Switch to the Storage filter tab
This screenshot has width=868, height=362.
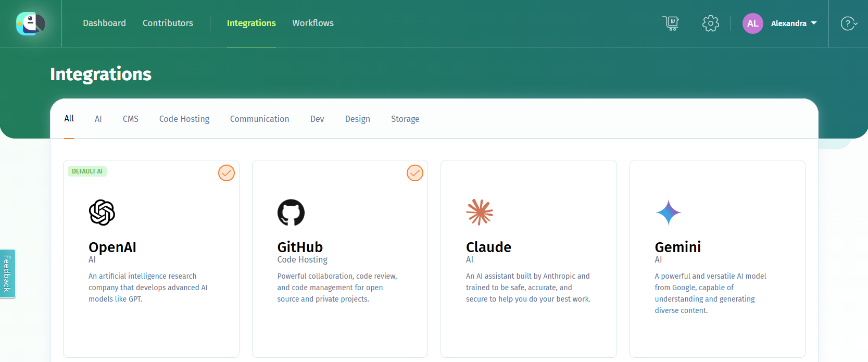(x=405, y=119)
